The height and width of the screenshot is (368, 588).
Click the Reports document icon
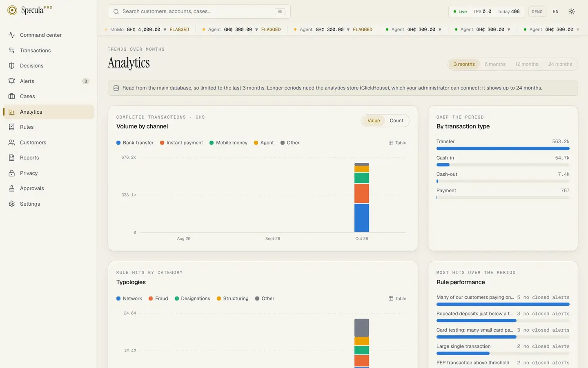point(12,158)
